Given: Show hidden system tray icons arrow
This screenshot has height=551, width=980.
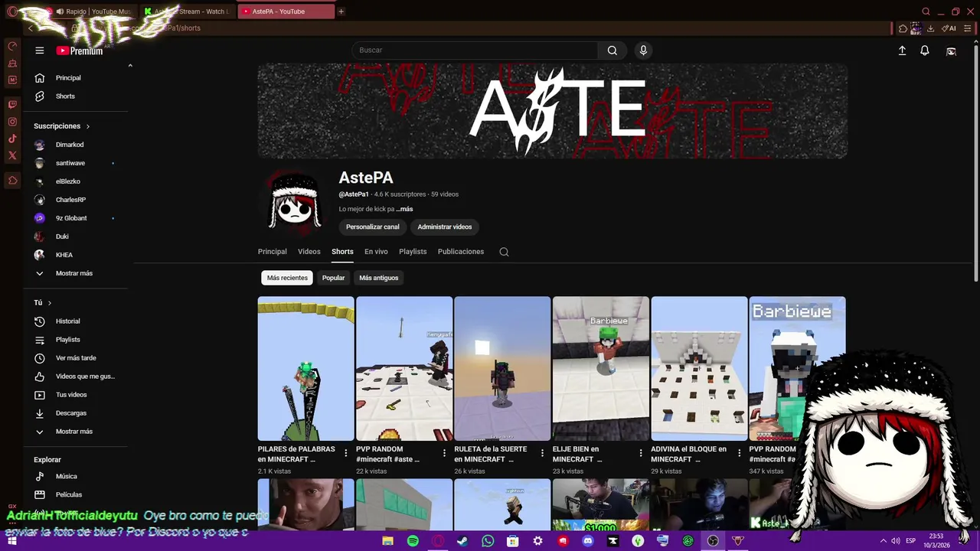Looking at the screenshot, I should [883, 541].
